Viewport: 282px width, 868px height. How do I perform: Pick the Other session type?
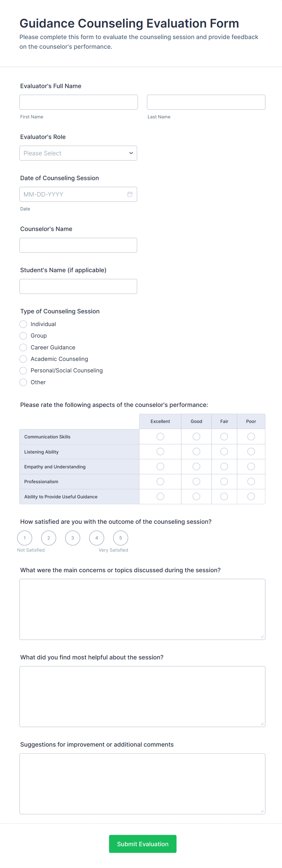(23, 382)
